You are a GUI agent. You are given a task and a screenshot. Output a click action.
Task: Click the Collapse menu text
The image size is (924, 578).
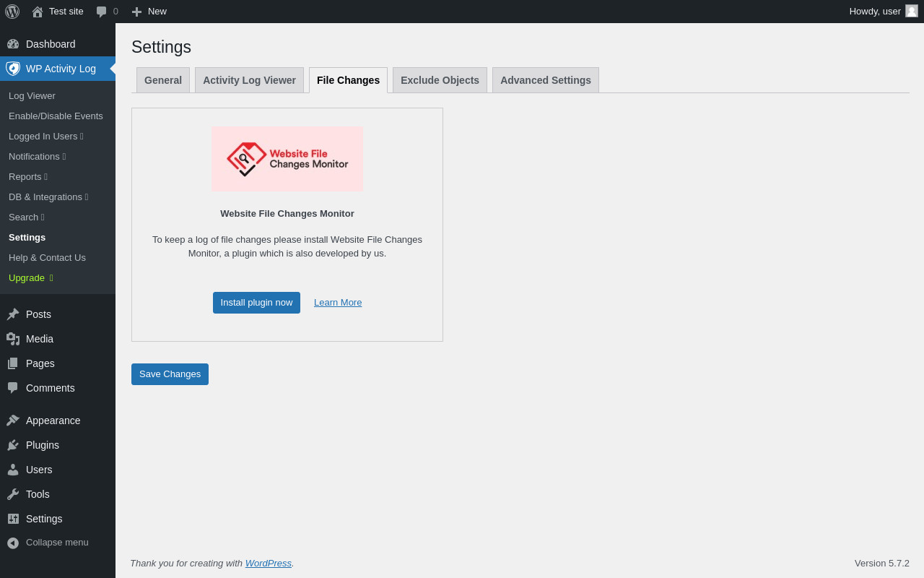57,543
